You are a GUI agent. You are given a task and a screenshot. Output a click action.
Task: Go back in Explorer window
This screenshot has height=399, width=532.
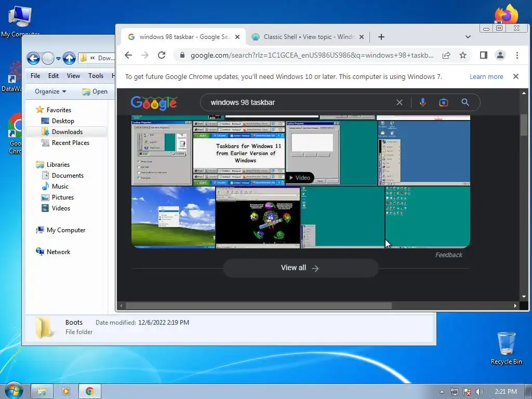33,58
